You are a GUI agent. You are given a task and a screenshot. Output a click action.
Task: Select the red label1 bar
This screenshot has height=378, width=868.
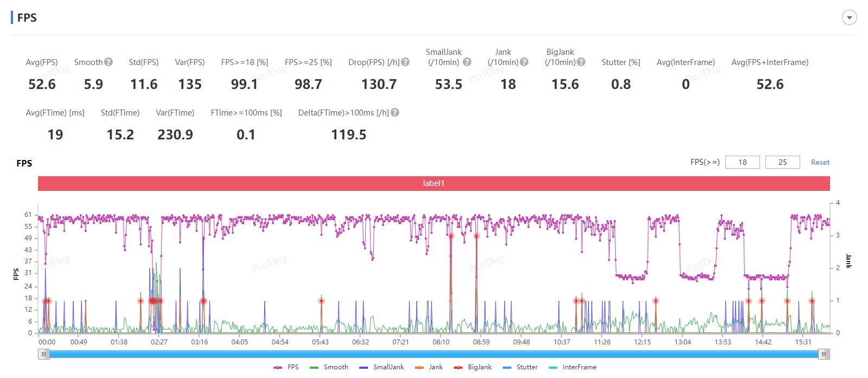pyautogui.click(x=433, y=183)
